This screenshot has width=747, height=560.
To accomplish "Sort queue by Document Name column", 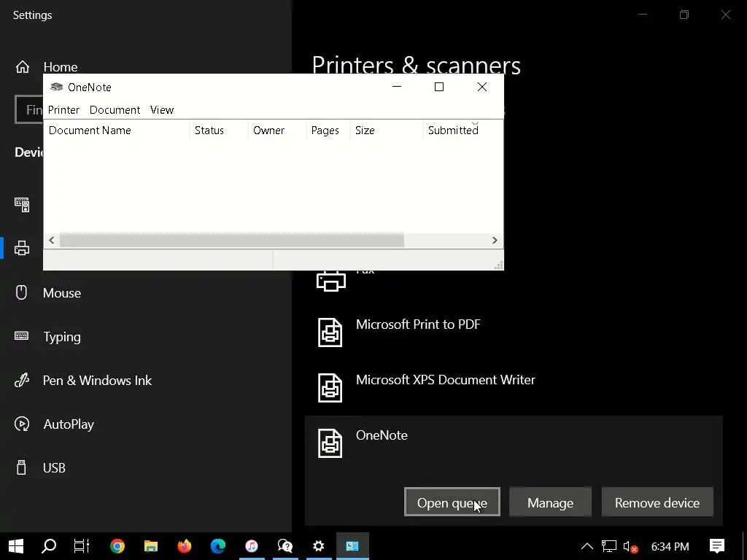I will (x=117, y=131).
